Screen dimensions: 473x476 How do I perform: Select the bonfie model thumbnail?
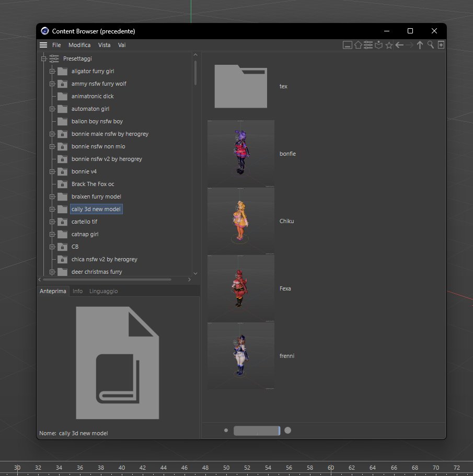pyautogui.click(x=241, y=154)
